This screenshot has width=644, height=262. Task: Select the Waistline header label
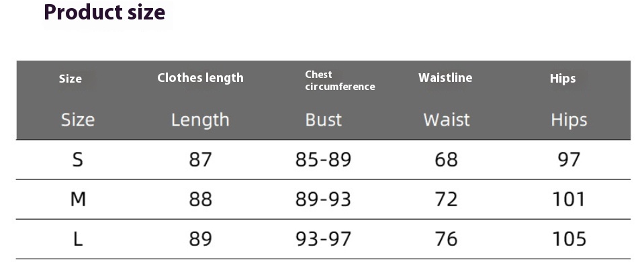pyautogui.click(x=445, y=78)
